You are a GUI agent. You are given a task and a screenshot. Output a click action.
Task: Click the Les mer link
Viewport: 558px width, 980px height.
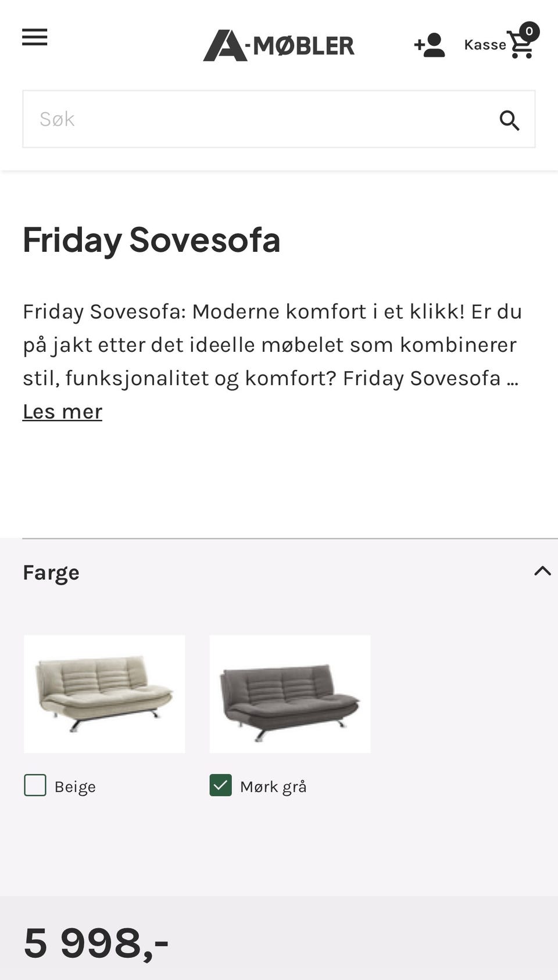tap(62, 411)
